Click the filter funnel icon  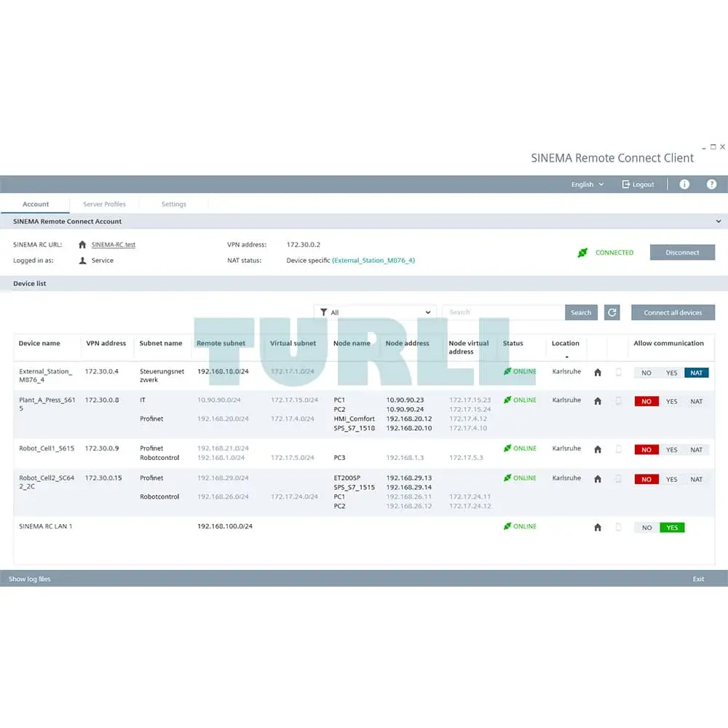324,312
